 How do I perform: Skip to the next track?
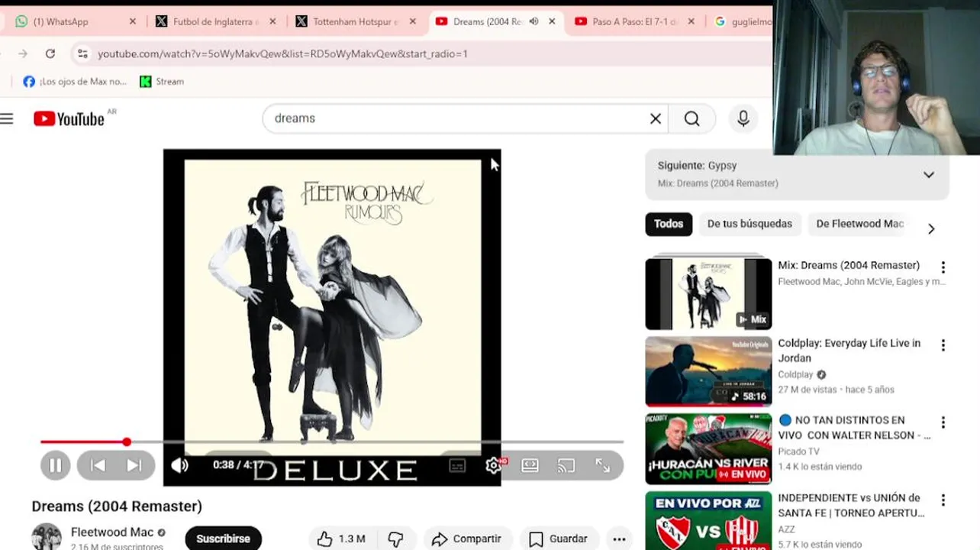coord(134,465)
